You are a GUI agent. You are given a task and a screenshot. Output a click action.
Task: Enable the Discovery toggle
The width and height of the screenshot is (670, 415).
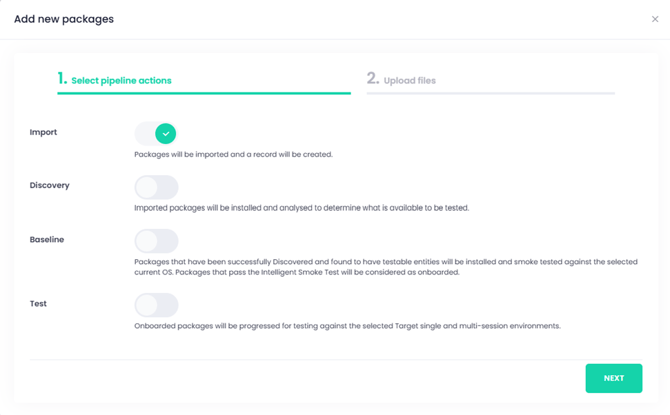pyautogui.click(x=156, y=187)
